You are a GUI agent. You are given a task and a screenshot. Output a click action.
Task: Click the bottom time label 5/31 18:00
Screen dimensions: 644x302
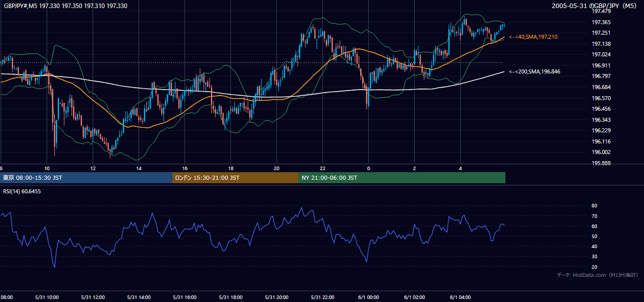230,297
